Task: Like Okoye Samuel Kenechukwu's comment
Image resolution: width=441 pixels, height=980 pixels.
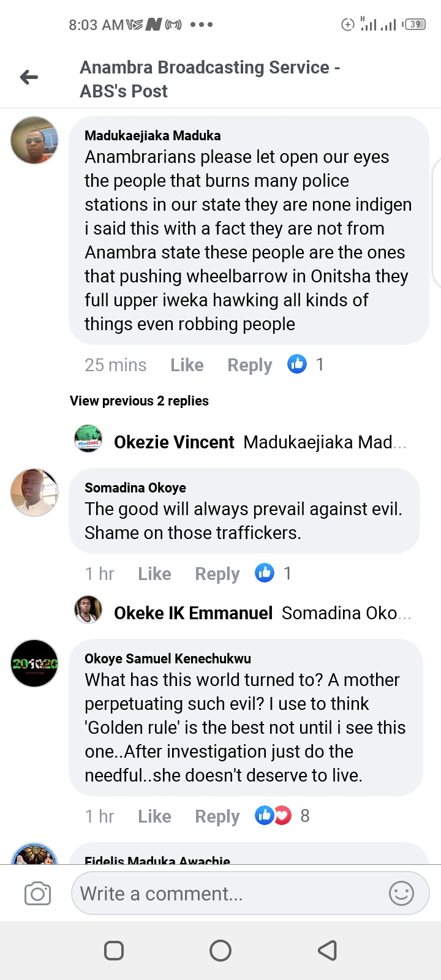Action: [154, 816]
